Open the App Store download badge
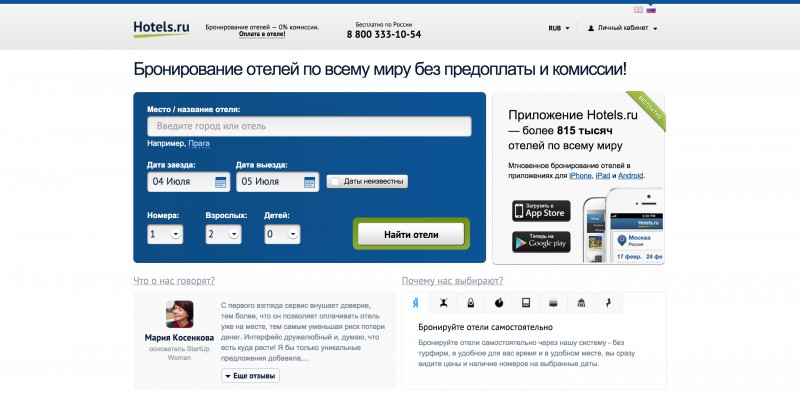The width and height of the screenshot is (800, 395). (541, 211)
